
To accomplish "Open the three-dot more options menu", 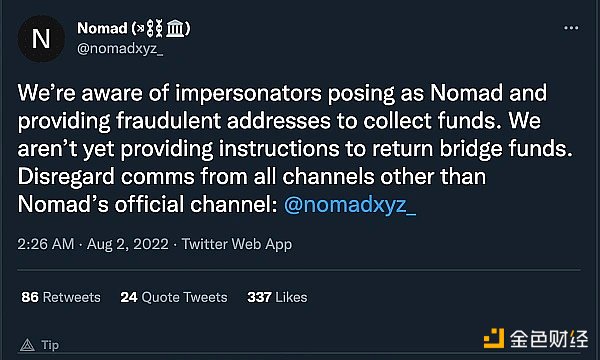I will coord(571,28).
